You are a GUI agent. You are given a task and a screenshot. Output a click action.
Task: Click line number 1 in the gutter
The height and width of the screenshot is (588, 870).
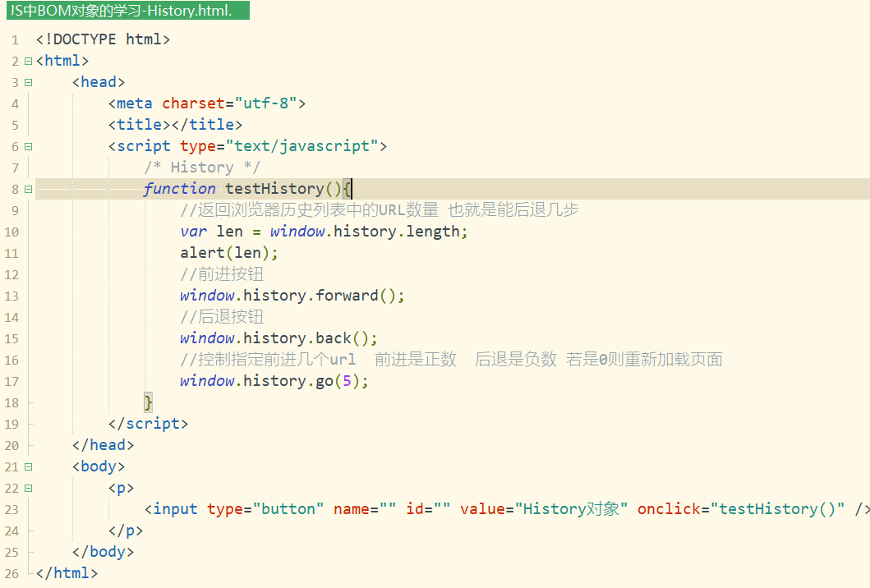click(x=15, y=39)
